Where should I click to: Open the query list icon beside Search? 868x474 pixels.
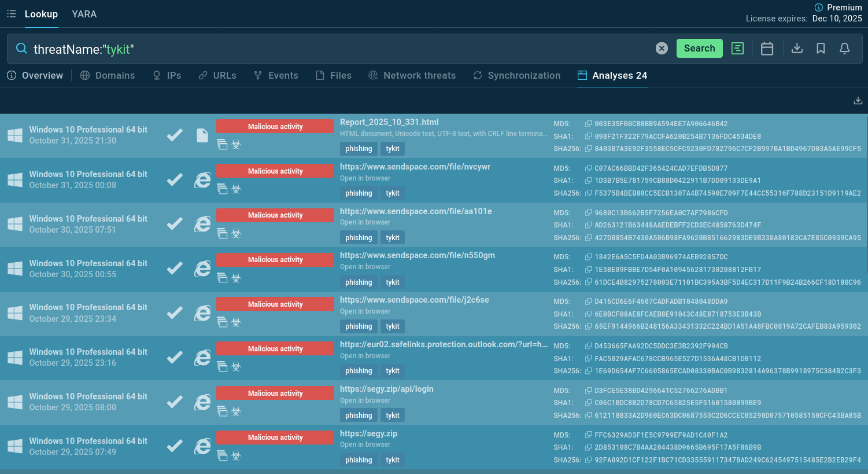click(x=737, y=49)
